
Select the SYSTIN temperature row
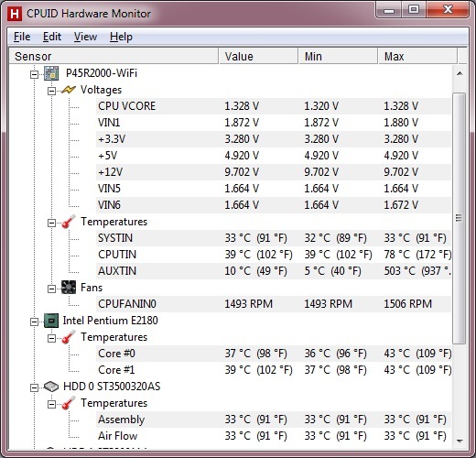click(274, 238)
